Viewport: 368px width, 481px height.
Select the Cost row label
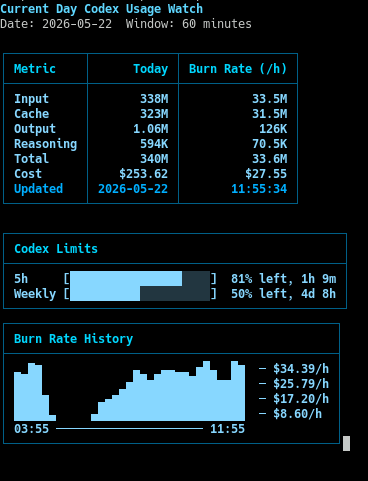[28, 174]
